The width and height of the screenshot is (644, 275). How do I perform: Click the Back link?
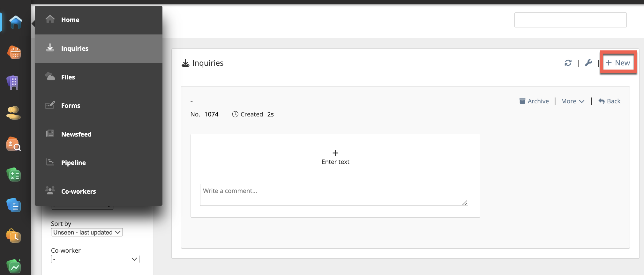pos(610,101)
